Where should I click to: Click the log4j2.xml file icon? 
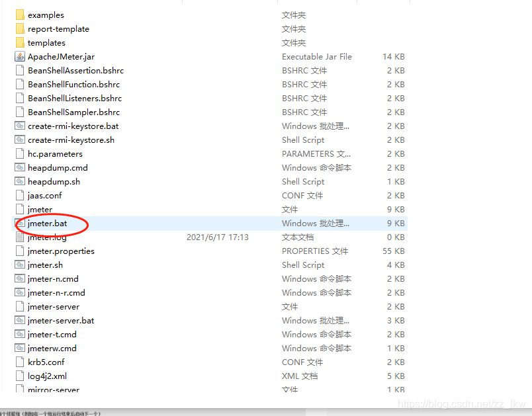(x=20, y=376)
